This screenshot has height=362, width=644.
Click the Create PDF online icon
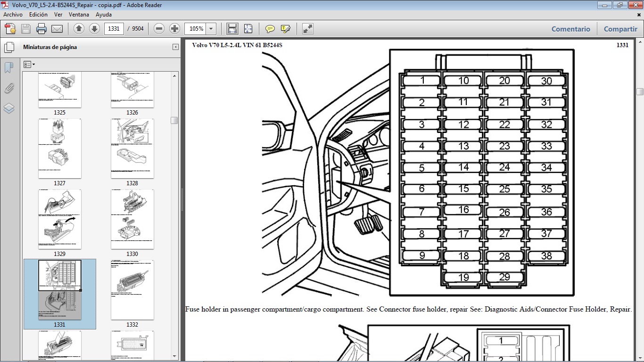pyautogui.click(x=10, y=29)
